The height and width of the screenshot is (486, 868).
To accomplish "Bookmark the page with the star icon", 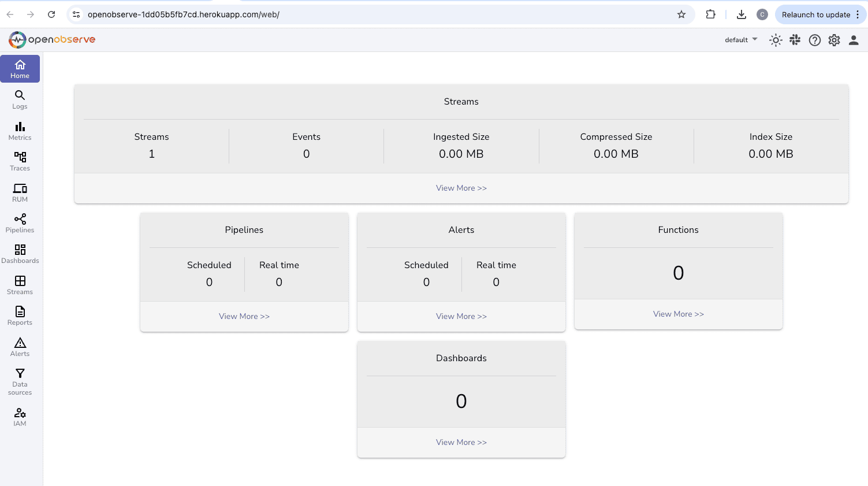I will [681, 14].
